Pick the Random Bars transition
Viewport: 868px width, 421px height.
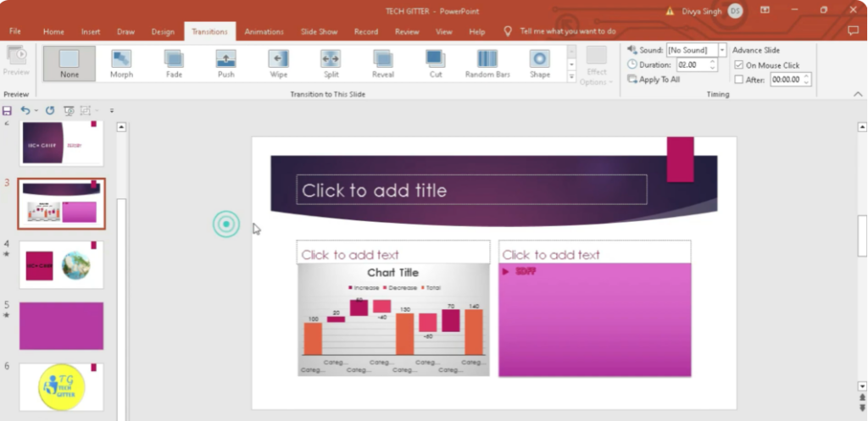(x=487, y=64)
